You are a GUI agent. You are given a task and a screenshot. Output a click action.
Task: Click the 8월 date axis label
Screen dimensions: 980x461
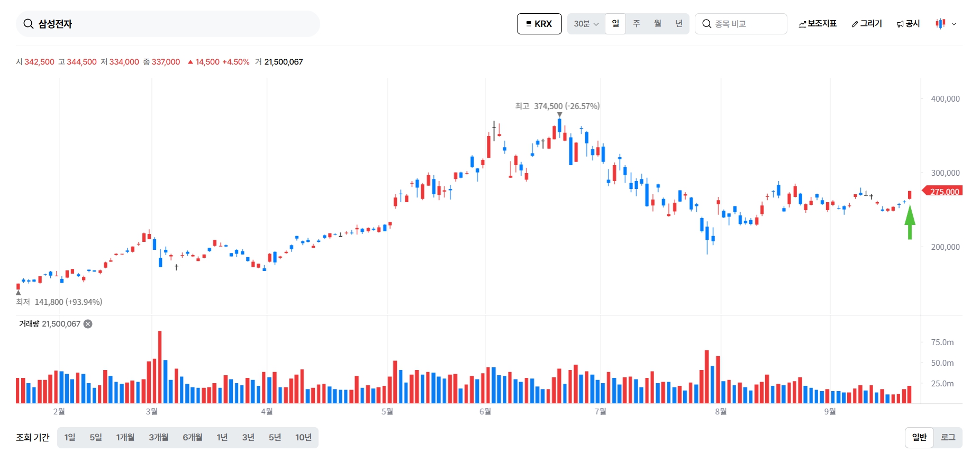tap(721, 412)
